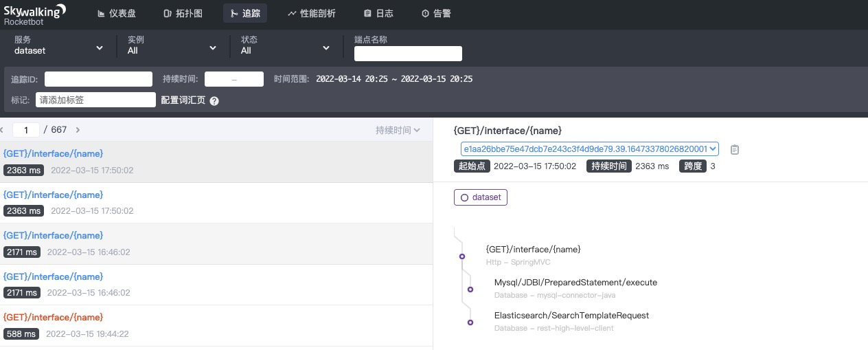Open the 拓扑图 tab

pos(183,13)
